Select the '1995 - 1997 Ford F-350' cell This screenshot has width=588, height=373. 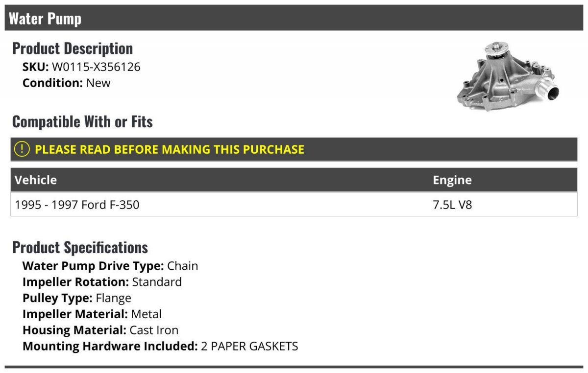(77, 205)
